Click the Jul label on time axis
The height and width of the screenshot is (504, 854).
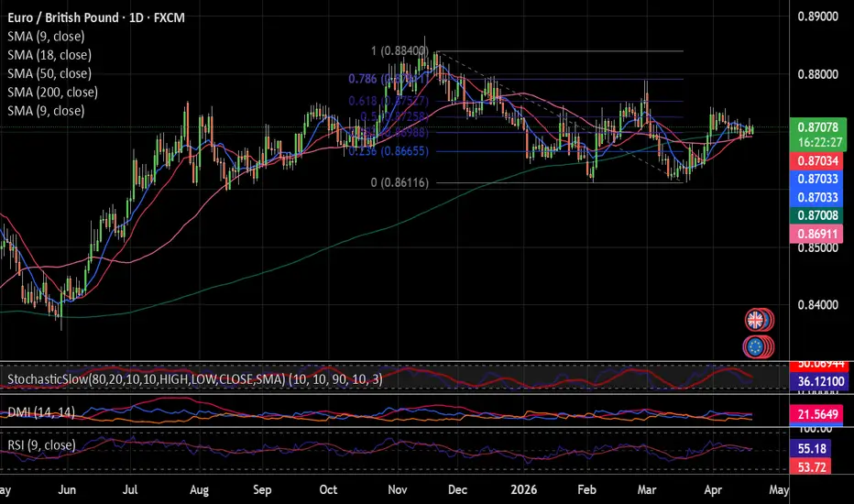coord(129,490)
